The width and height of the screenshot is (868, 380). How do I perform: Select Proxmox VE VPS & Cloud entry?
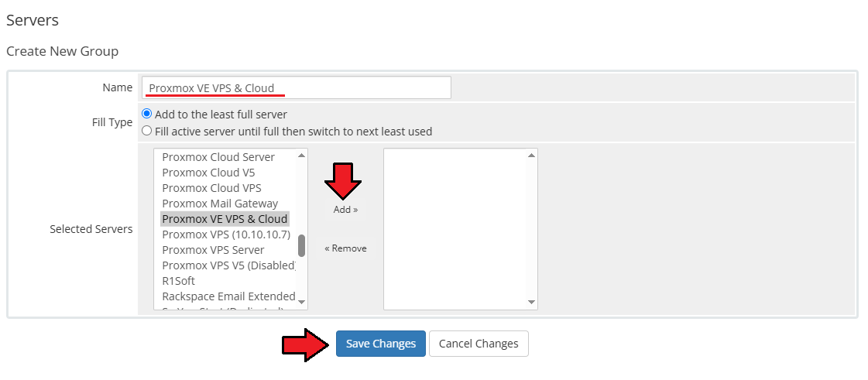coord(225,219)
